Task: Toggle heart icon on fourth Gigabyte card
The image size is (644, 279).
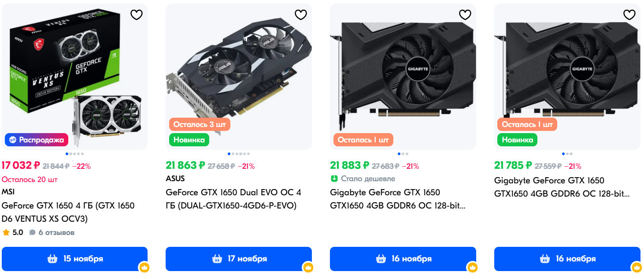Action: (x=629, y=15)
